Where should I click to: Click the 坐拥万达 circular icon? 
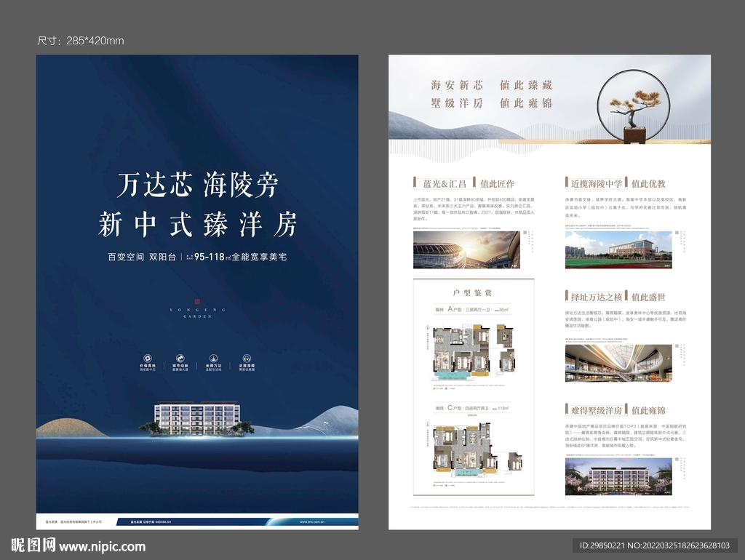[214, 358]
